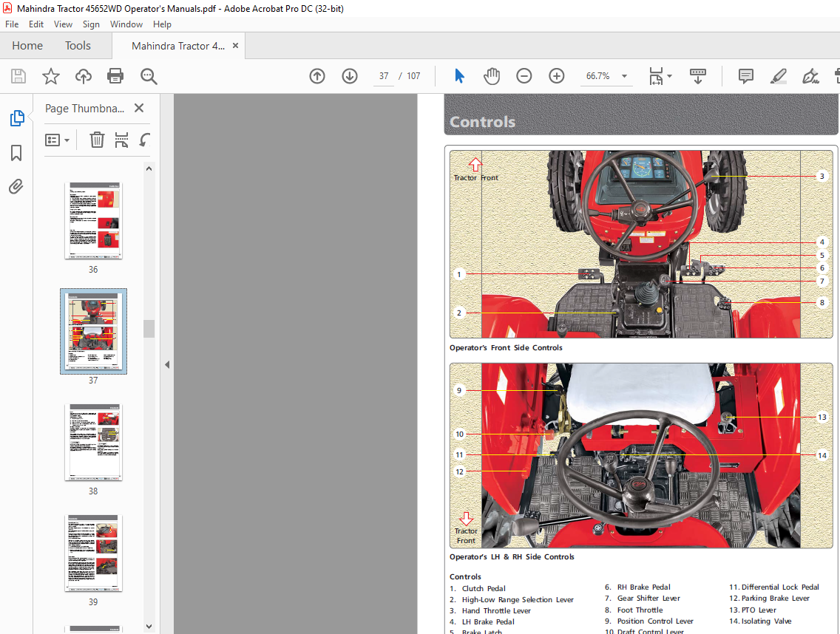Expand the fit page options arrow
This screenshot has width=840, height=634.
670,76
